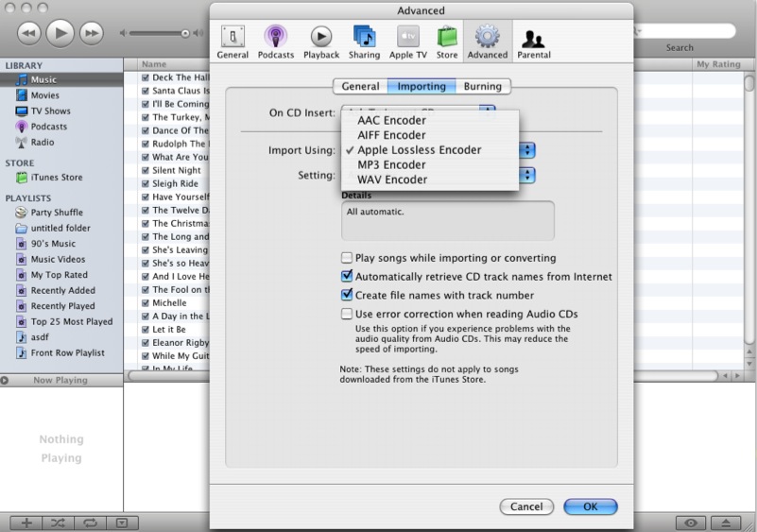Select Party Shuffle in the playlists sidebar
The image size is (757, 532).
(57, 213)
